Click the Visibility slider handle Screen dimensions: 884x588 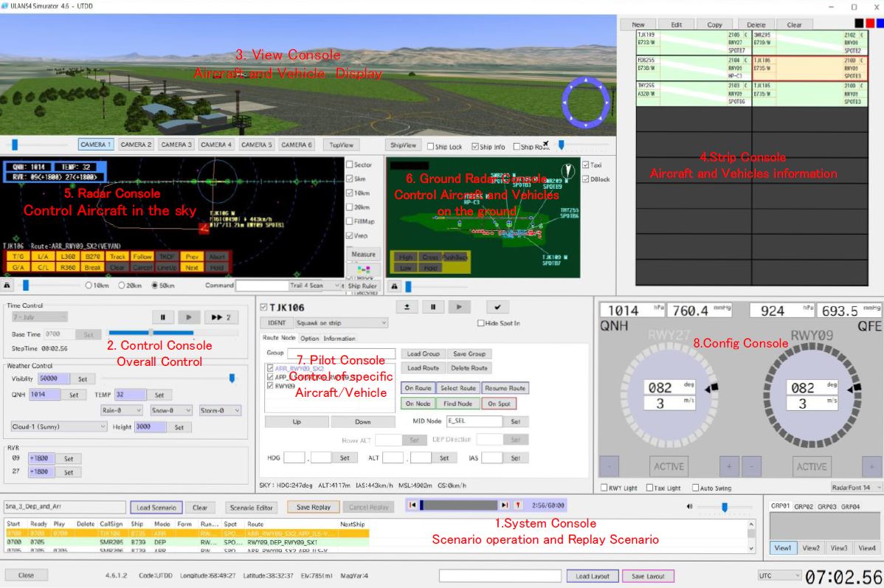(232, 378)
